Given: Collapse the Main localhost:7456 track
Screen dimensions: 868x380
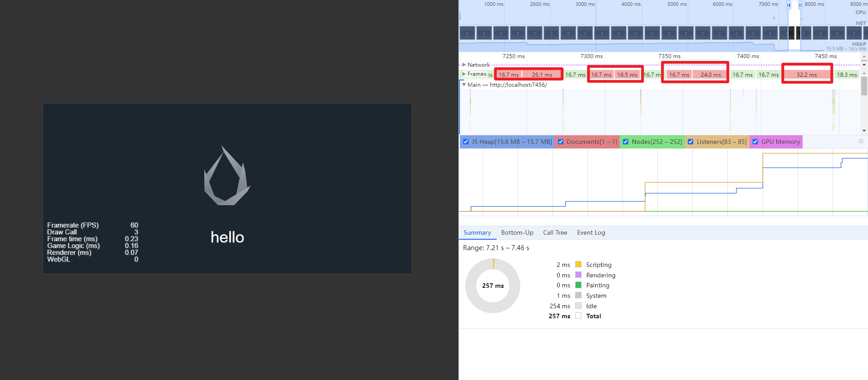Looking at the screenshot, I should (464, 84).
